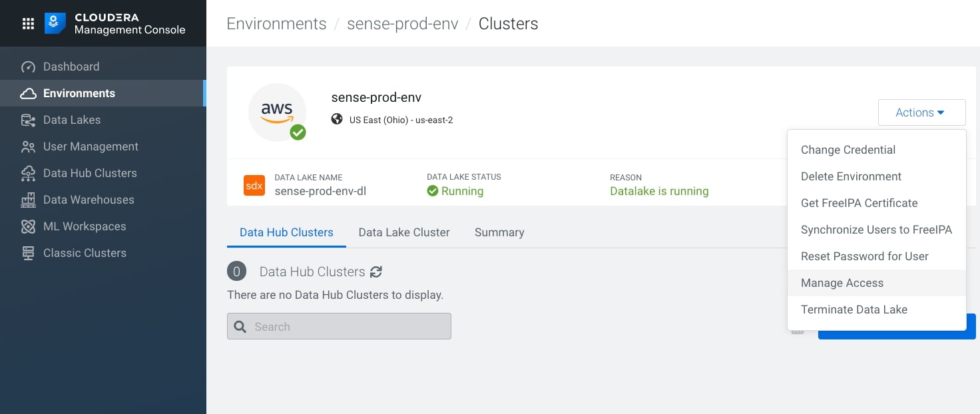Click the User Management people icon
Screen dimensions: 980x414
click(x=28, y=146)
